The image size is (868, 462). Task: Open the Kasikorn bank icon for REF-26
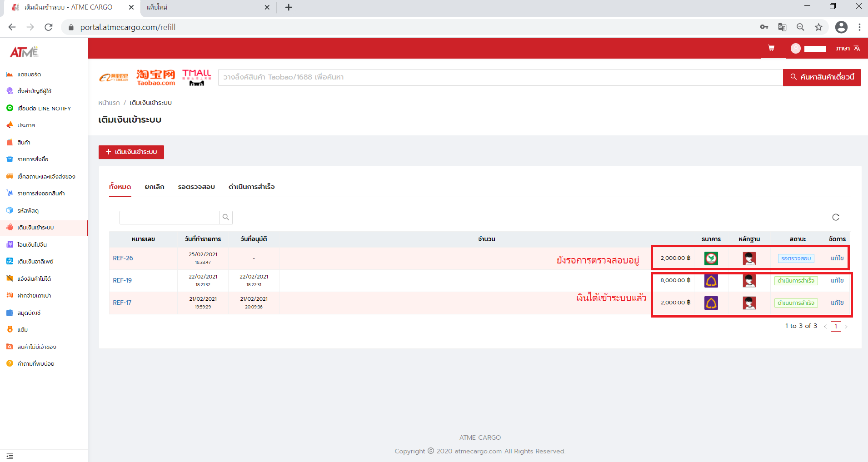pyautogui.click(x=711, y=258)
